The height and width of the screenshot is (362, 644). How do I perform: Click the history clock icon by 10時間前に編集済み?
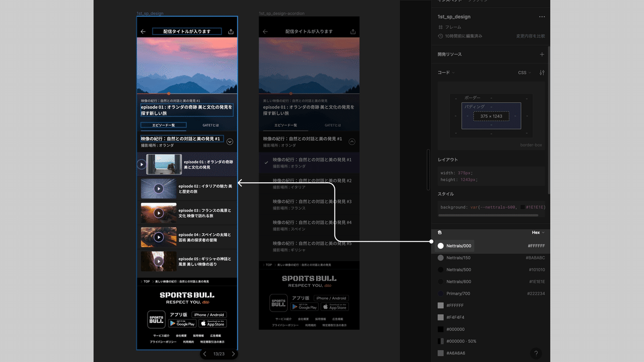tap(441, 36)
